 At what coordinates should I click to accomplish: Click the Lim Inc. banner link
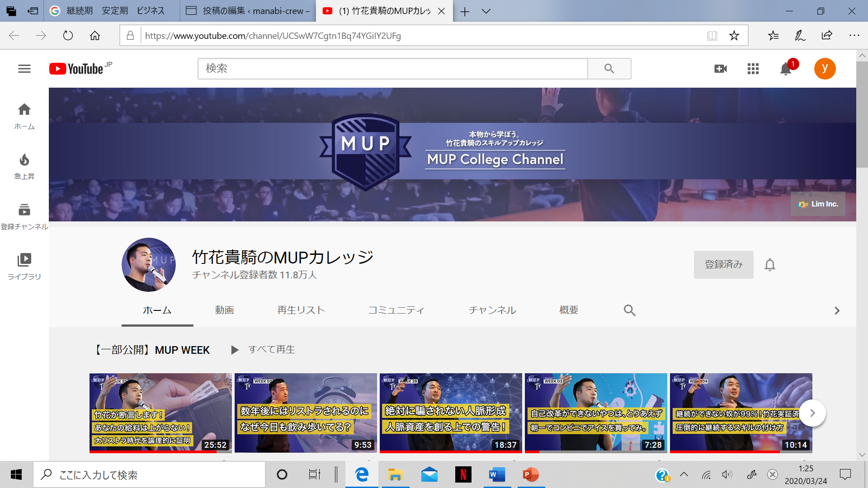(818, 204)
